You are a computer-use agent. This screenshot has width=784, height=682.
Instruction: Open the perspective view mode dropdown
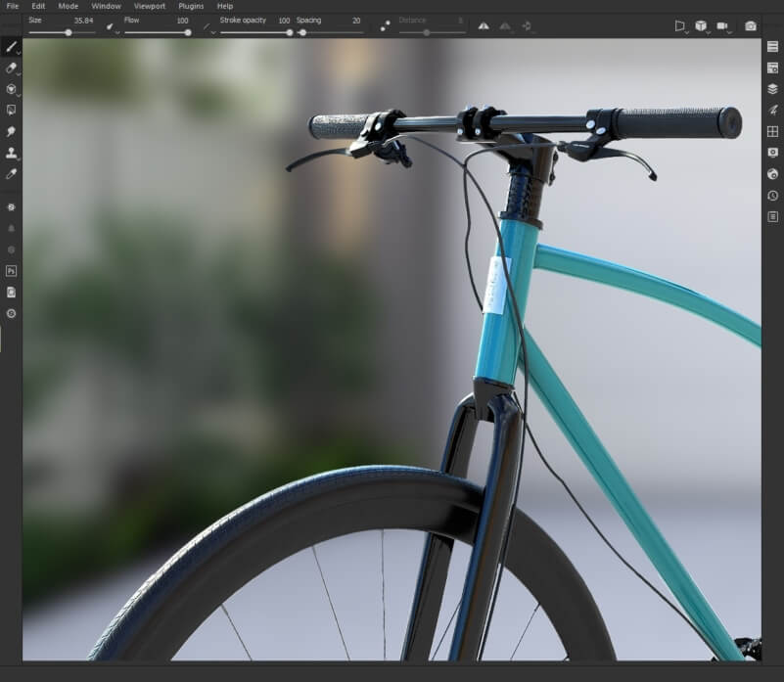click(x=681, y=26)
